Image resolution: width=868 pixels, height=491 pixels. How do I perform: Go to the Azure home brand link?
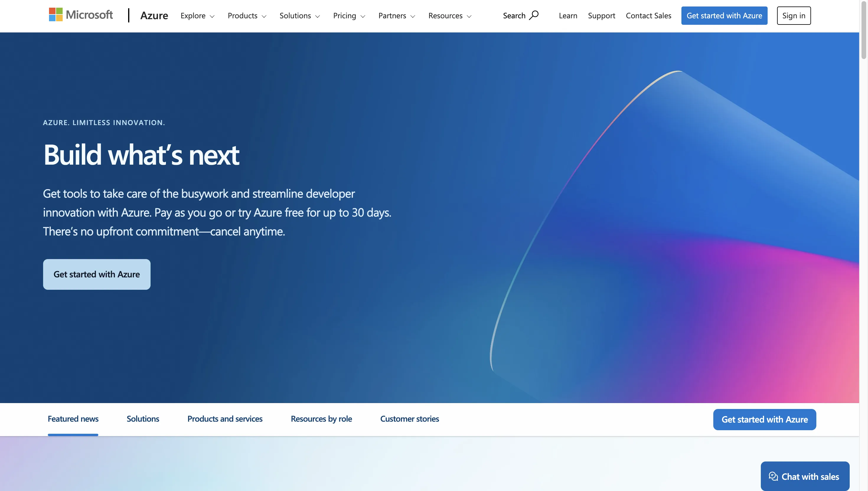tap(154, 16)
